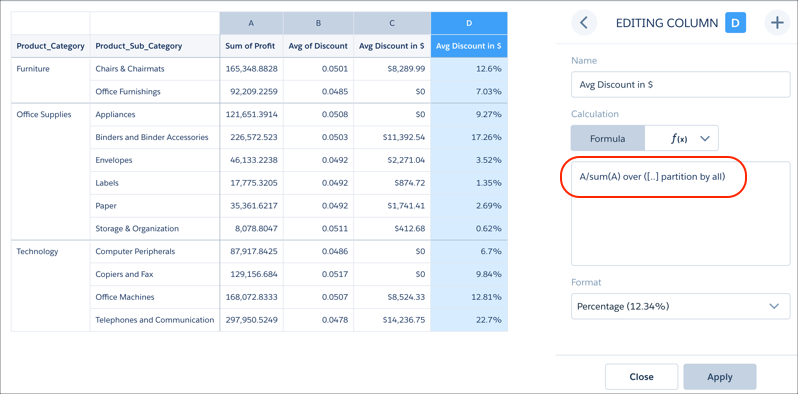
Task: Click the Avg of Discount header
Action: tap(318, 46)
